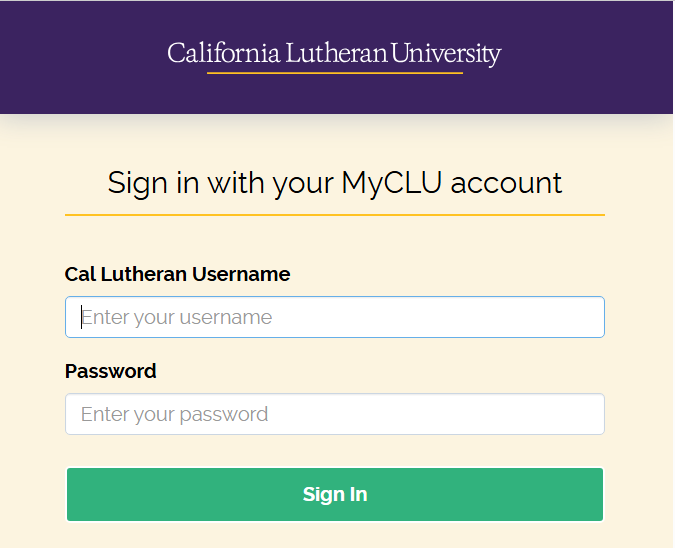The height and width of the screenshot is (548, 675).
Task: Click "MyCLU" in the sign-in heading
Action: point(391,183)
